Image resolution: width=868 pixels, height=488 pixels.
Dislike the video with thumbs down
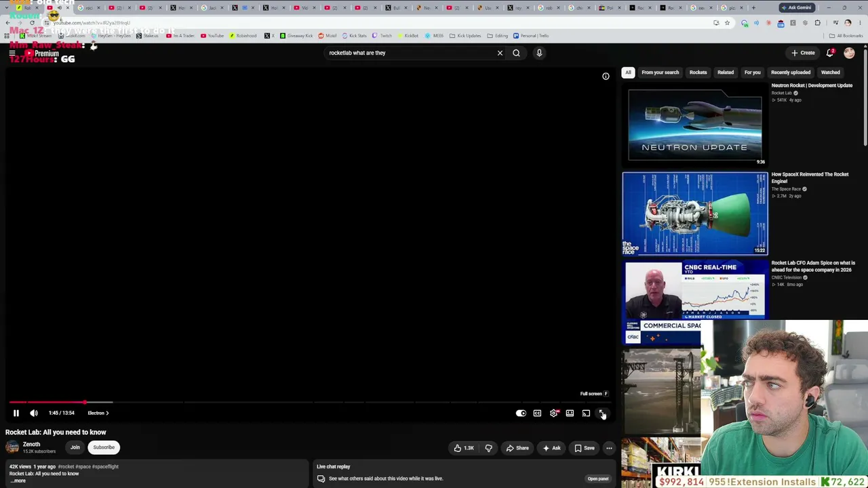(488, 447)
